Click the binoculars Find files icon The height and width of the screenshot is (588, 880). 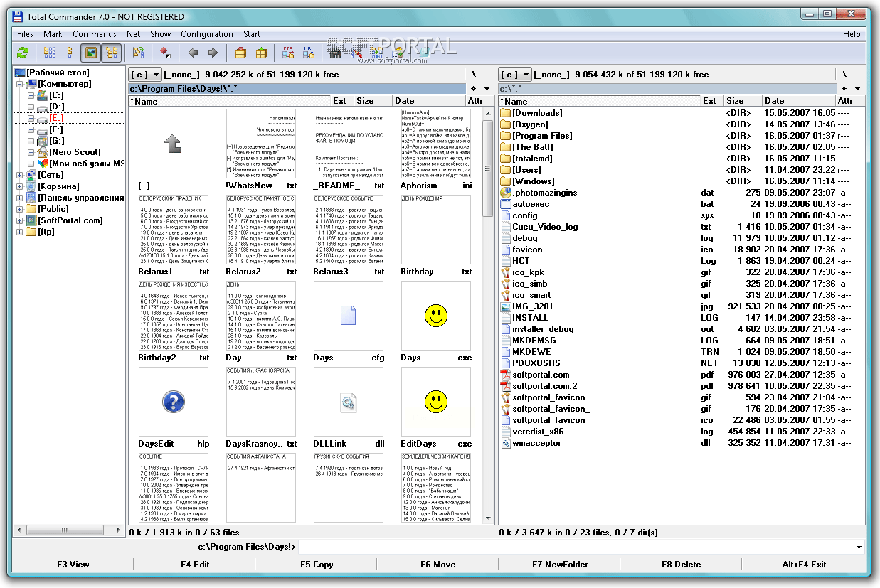pos(335,53)
